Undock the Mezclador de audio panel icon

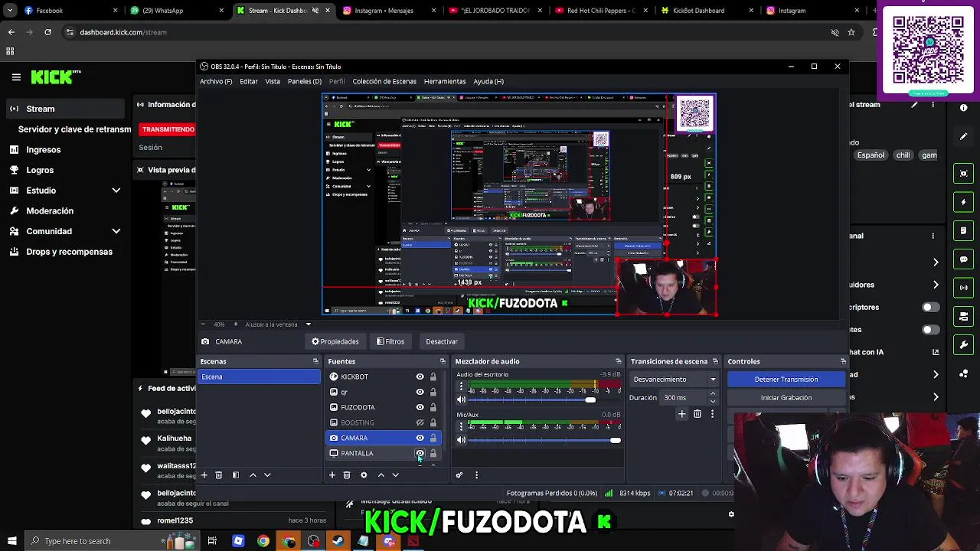click(619, 361)
